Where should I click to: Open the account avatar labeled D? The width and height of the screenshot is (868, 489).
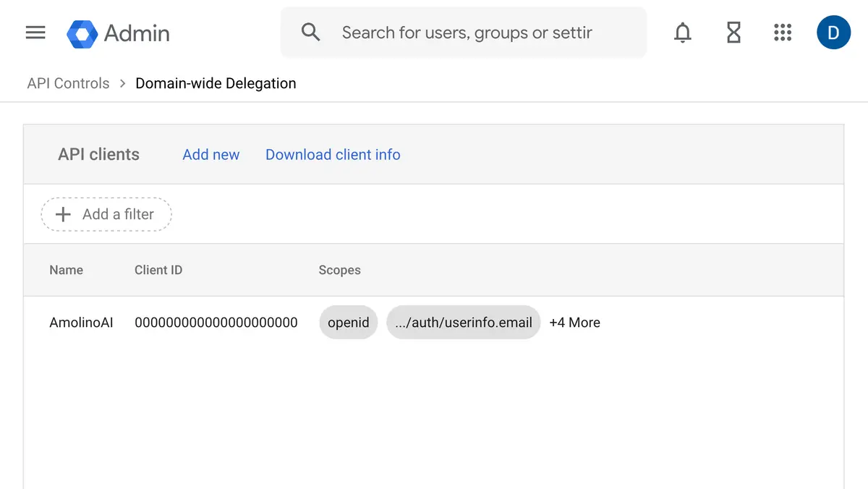point(833,33)
